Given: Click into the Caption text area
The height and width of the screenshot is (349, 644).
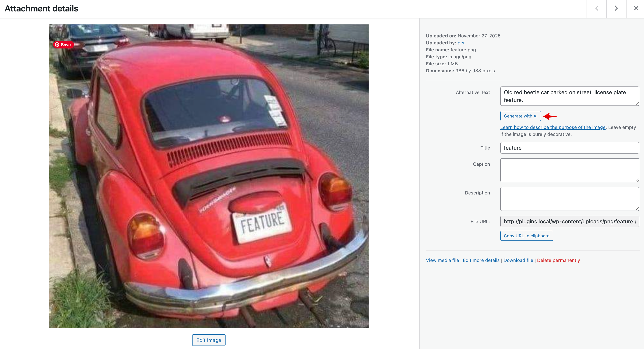Looking at the screenshot, I should coord(569,170).
